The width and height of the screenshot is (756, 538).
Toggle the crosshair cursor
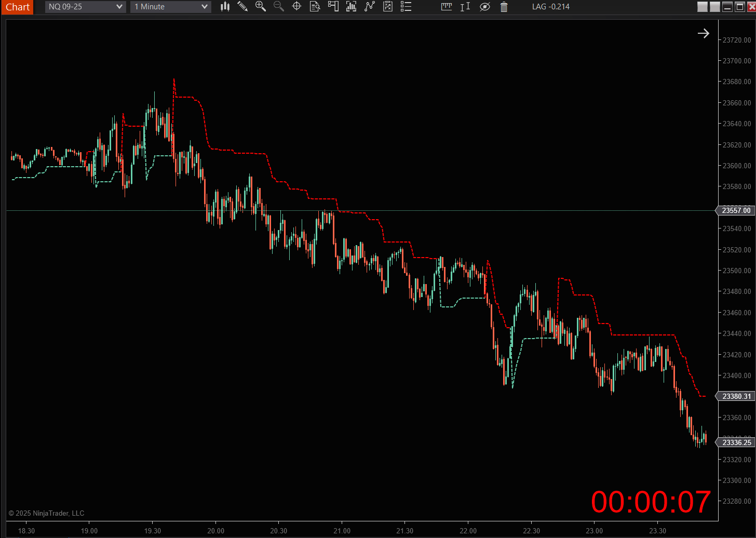[296, 7]
